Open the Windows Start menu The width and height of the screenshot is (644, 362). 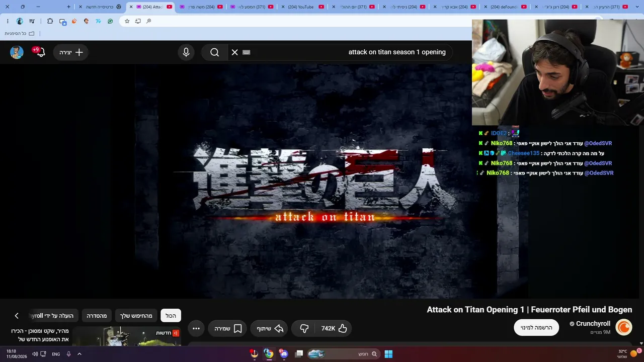tap(388, 354)
